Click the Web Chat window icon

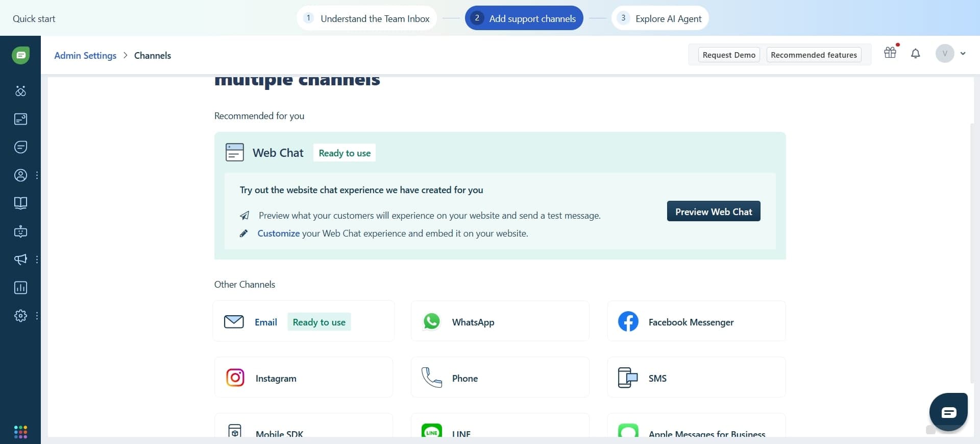(x=235, y=152)
